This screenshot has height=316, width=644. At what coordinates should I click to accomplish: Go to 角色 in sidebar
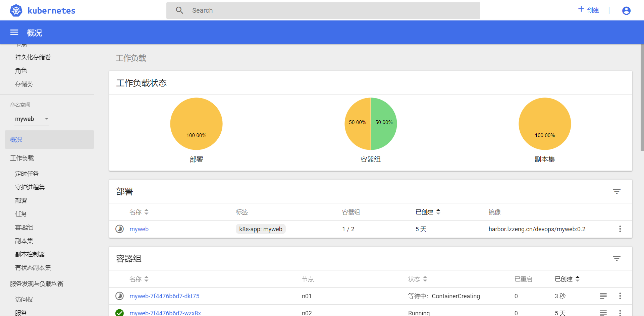pos(21,71)
